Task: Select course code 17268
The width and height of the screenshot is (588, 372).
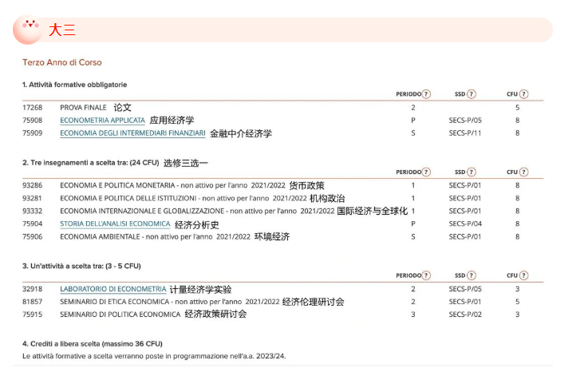Action: (33, 108)
